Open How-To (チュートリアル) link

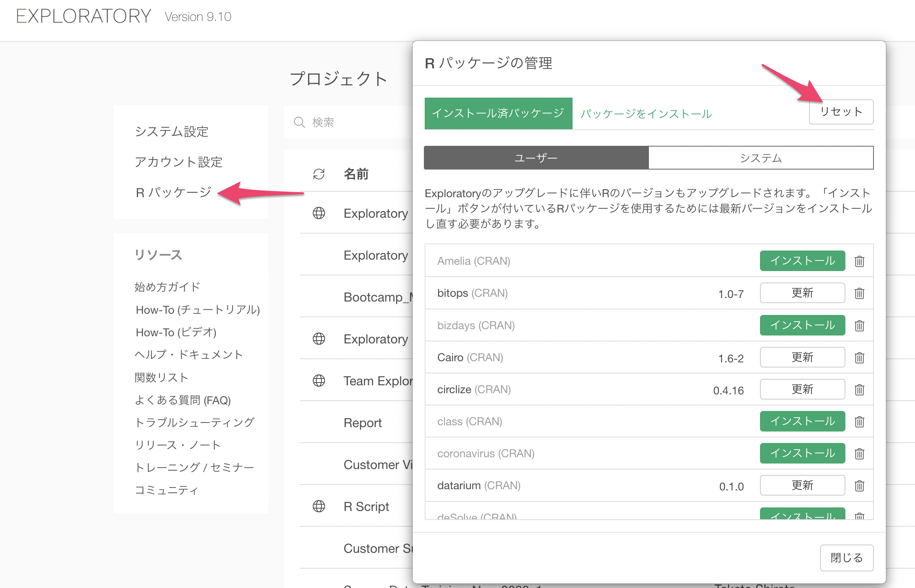tap(198, 309)
